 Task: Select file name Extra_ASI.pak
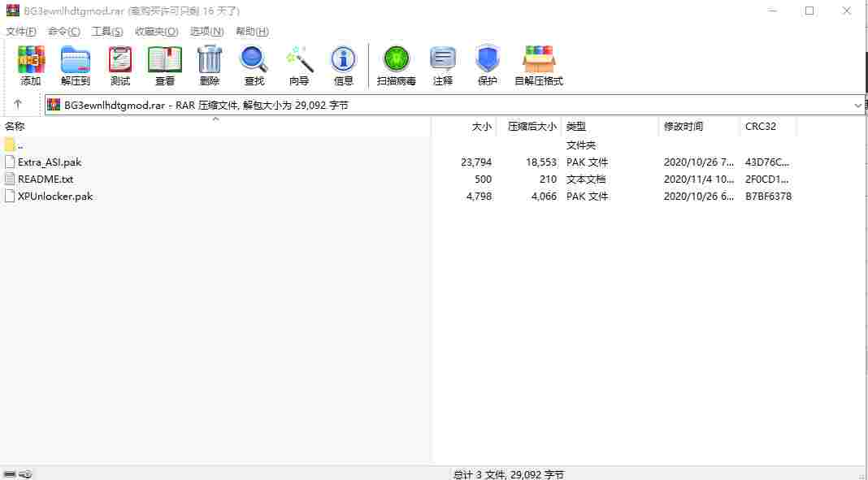[50, 162]
